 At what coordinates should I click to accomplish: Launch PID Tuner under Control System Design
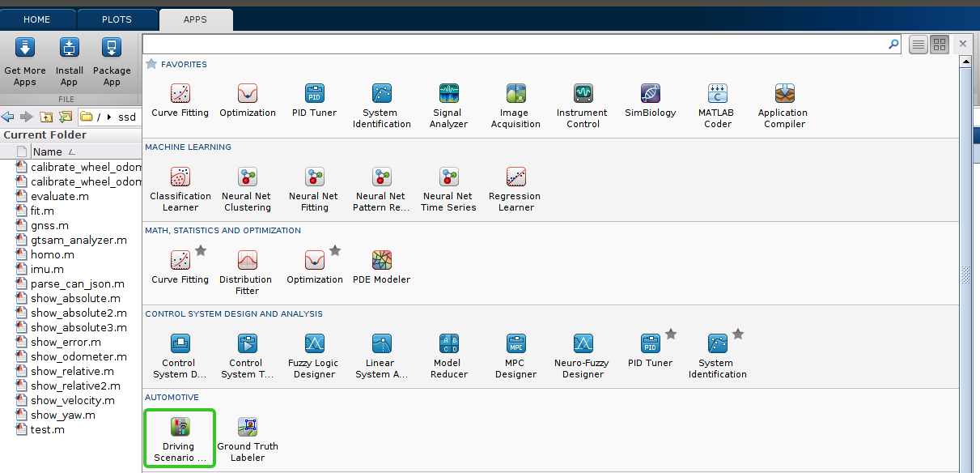[x=650, y=351]
